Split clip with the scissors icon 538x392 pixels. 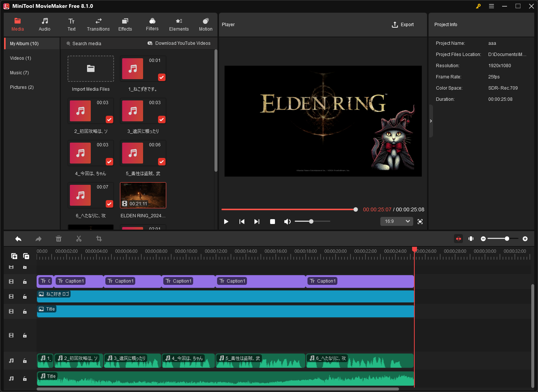pyautogui.click(x=79, y=239)
